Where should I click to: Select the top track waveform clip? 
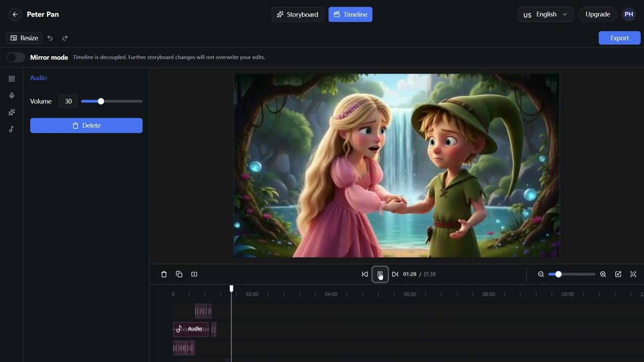tap(203, 311)
